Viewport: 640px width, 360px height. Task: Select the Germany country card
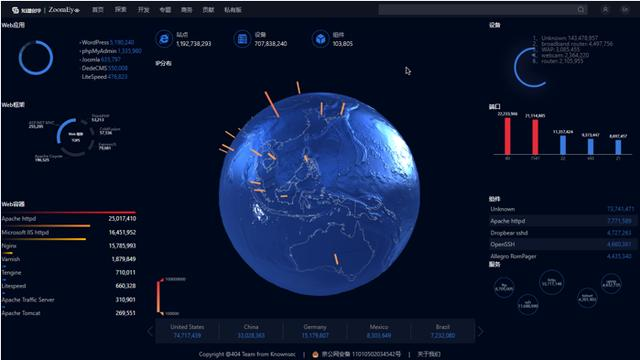[x=315, y=331]
